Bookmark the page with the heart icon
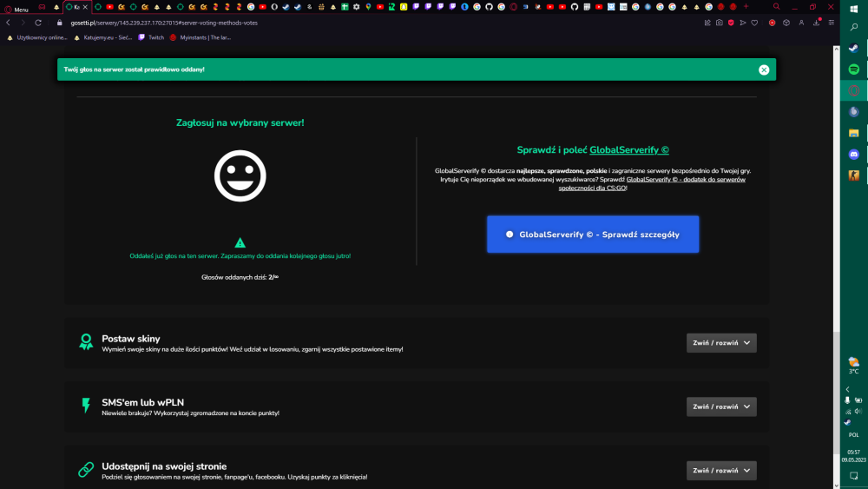The width and height of the screenshot is (868, 489). click(754, 23)
